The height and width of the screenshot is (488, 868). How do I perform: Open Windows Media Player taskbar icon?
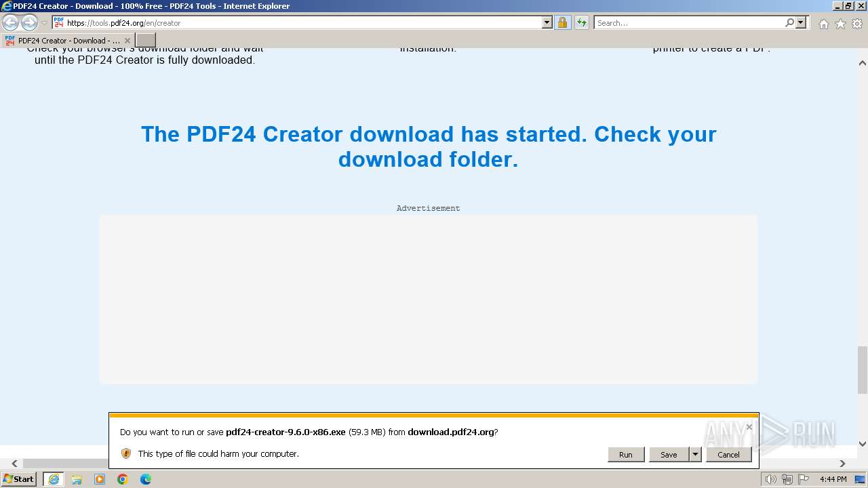(x=100, y=479)
